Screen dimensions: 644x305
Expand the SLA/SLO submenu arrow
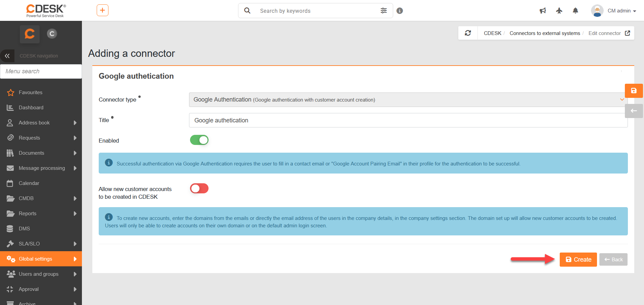(x=75, y=244)
